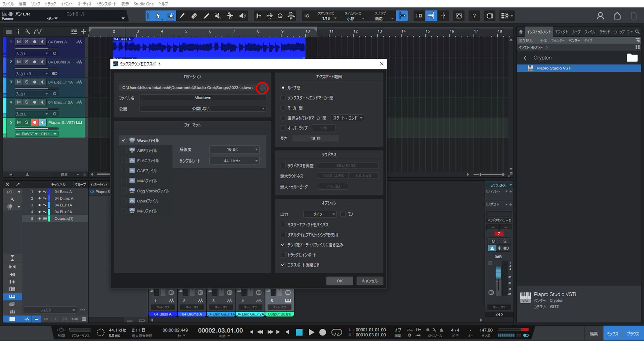Select the マーカー間 export range option
This screenshot has width=644, height=341.
click(283, 108)
